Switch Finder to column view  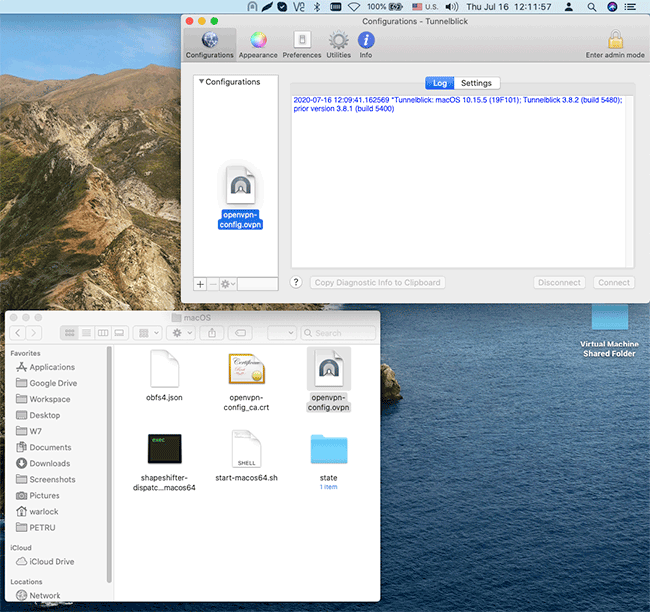click(x=103, y=333)
